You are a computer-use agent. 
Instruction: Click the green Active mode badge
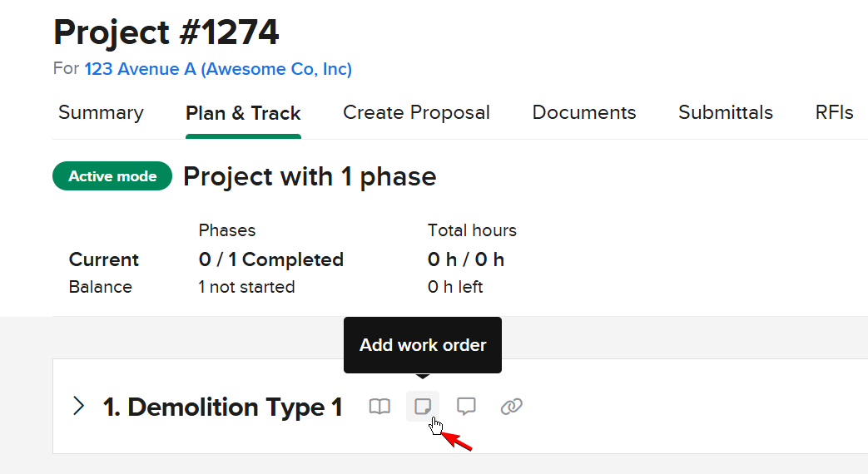click(x=112, y=176)
